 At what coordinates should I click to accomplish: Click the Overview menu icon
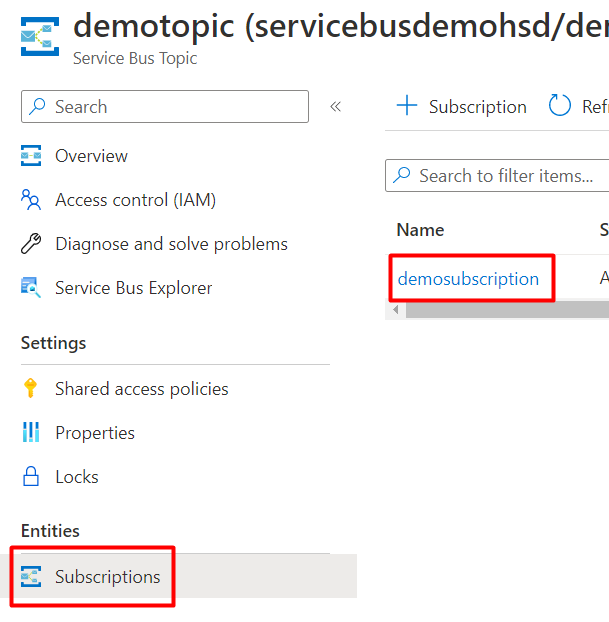click(x=31, y=156)
